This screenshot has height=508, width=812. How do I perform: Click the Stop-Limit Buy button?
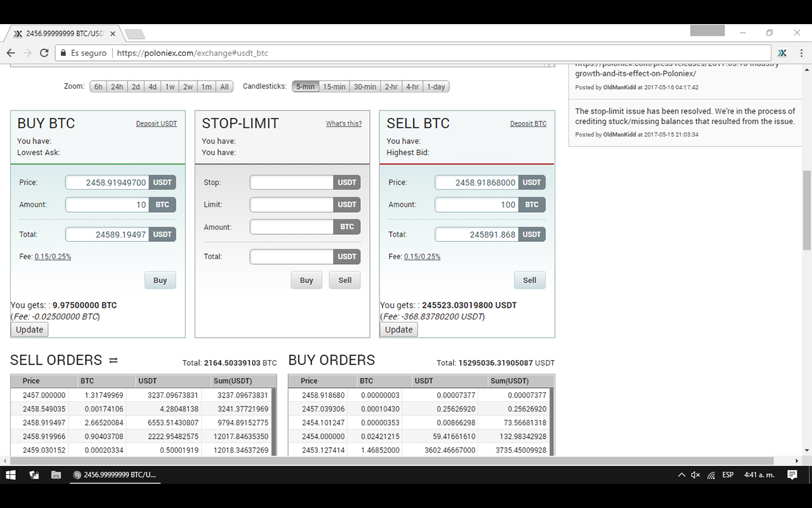(x=306, y=280)
